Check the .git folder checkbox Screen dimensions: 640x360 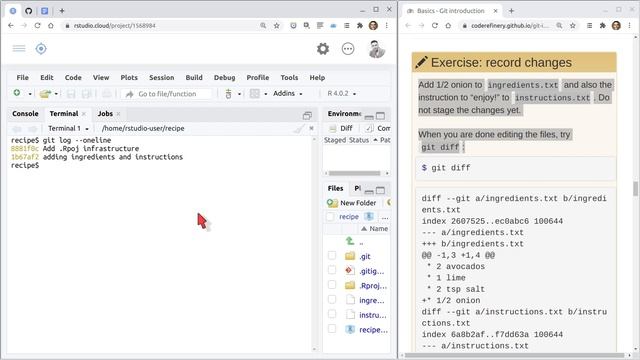tap(332, 256)
